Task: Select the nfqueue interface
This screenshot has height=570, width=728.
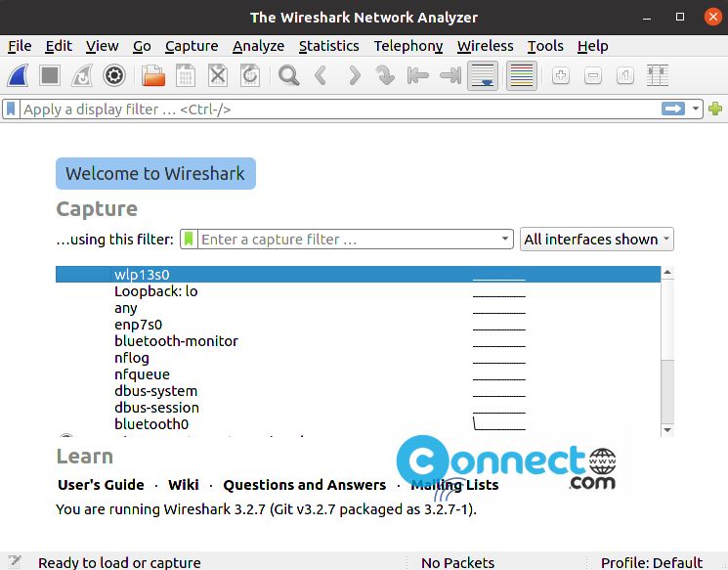Action: coord(358,374)
